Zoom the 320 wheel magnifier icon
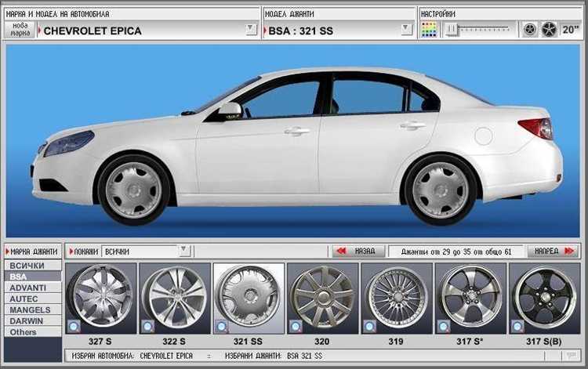Viewport: 588px width, 369px height. (296, 326)
